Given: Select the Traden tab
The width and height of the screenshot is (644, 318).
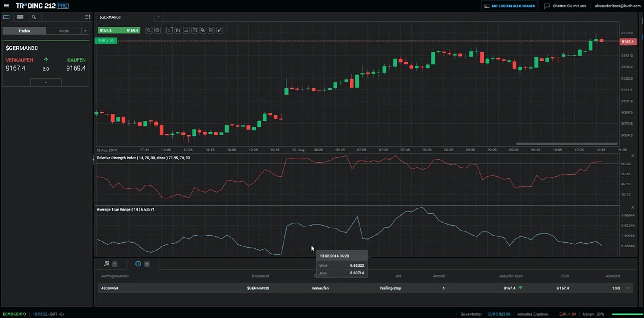Looking at the screenshot, I should pyautogui.click(x=24, y=31).
